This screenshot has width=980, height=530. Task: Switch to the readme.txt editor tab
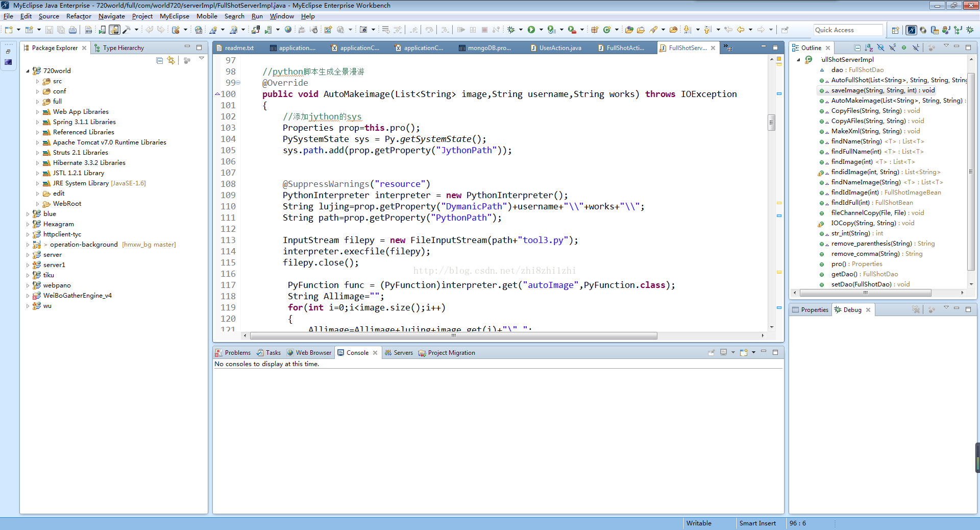pyautogui.click(x=235, y=47)
